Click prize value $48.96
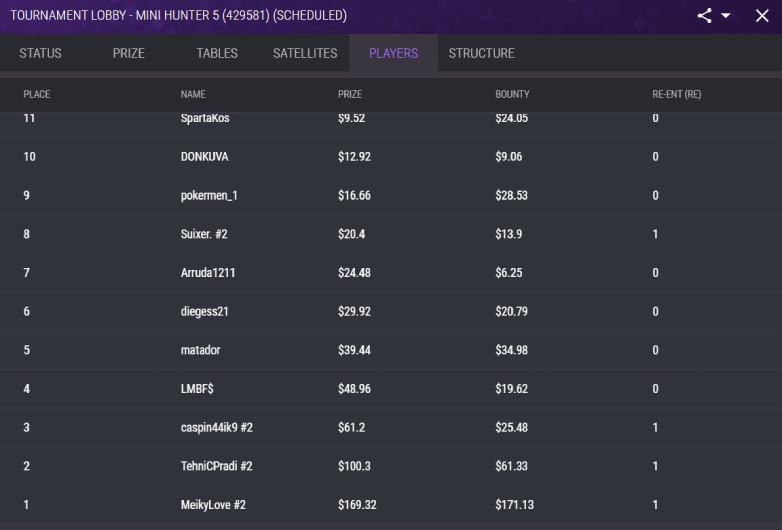The width and height of the screenshot is (782, 530). pos(354,389)
